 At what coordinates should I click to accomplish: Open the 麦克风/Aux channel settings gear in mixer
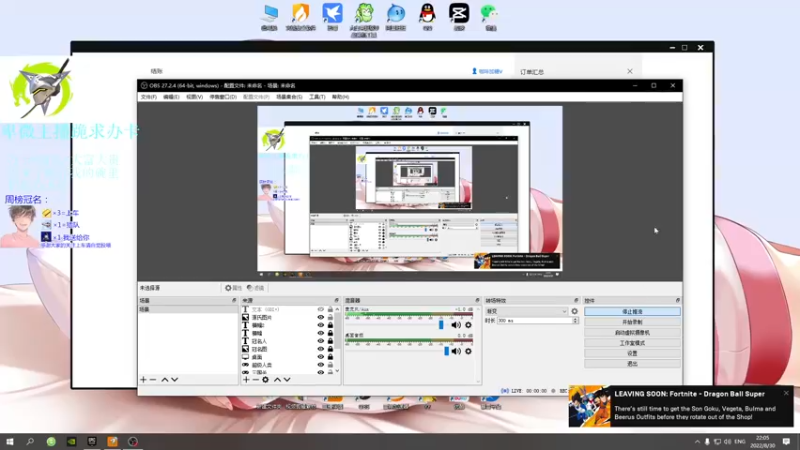click(x=468, y=325)
